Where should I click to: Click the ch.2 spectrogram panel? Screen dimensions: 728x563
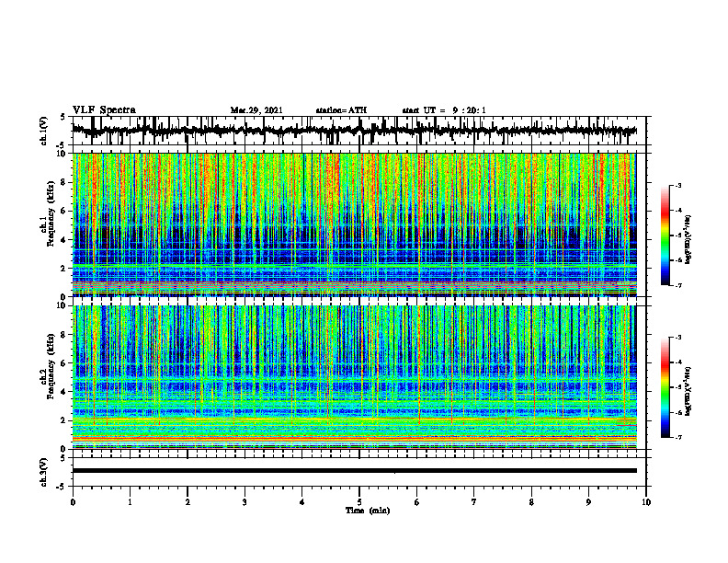click(x=354, y=377)
